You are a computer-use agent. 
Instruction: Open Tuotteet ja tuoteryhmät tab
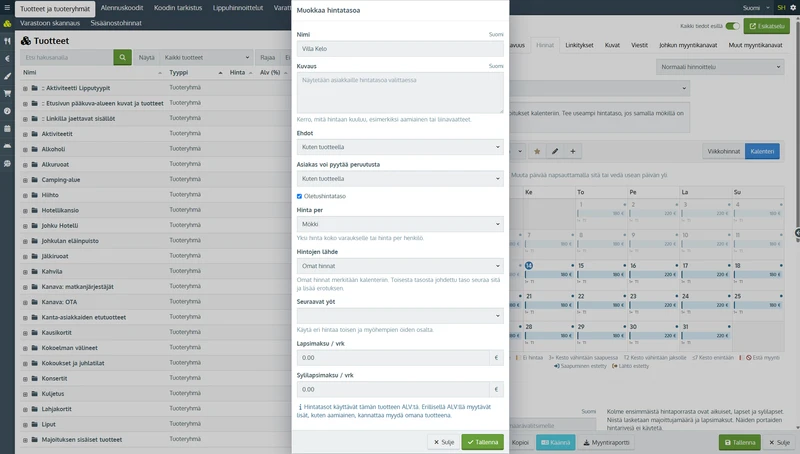pos(55,9)
